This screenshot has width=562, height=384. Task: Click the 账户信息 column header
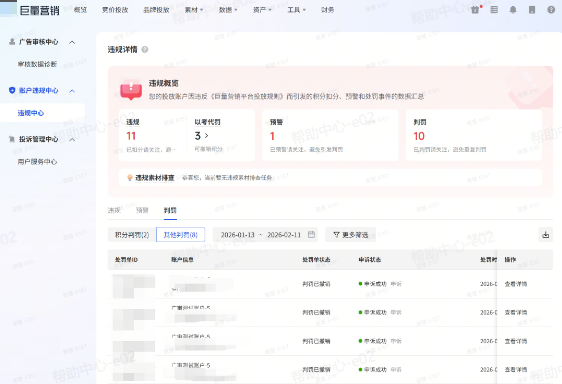(182, 260)
